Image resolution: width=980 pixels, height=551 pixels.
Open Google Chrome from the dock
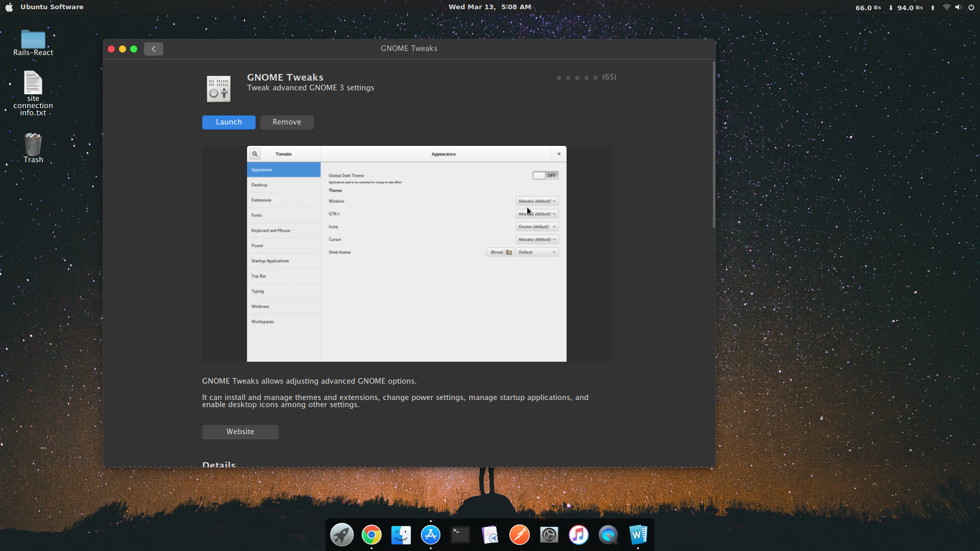click(372, 535)
